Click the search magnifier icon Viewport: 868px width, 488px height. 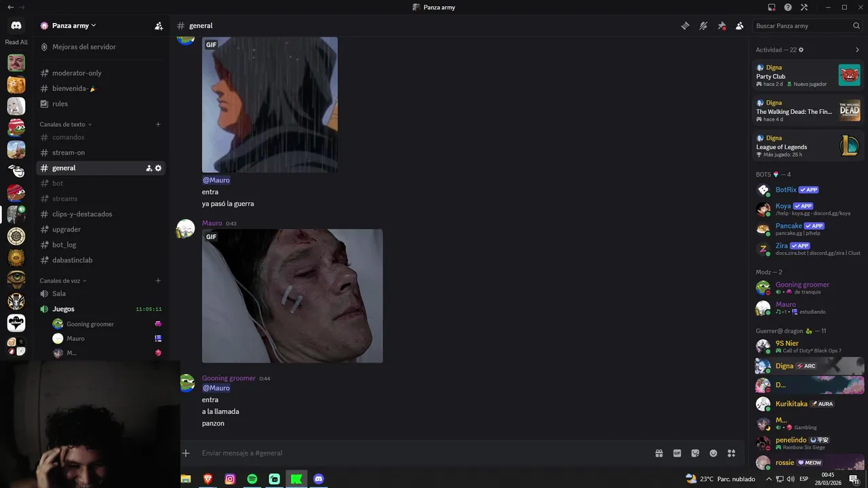point(856,26)
